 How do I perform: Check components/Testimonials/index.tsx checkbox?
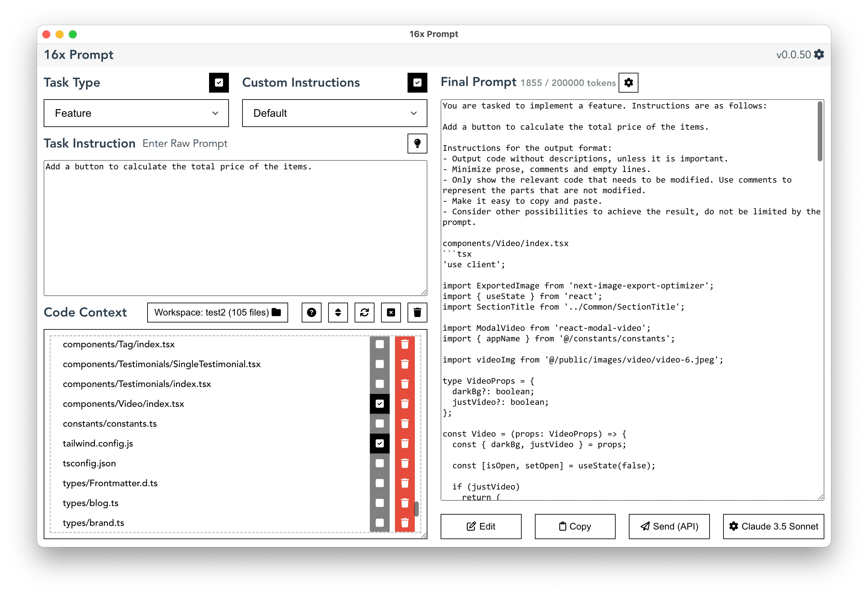point(379,384)
